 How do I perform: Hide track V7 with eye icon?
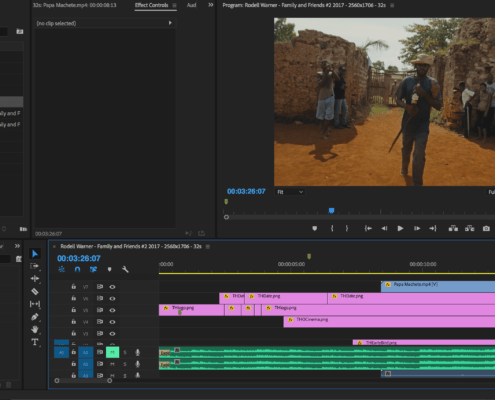[x=112, y=287]
